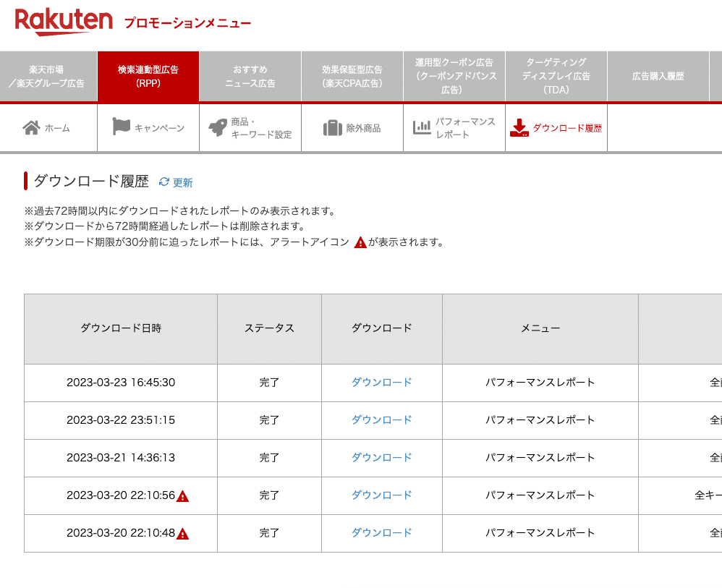Click the ダウンロード column header
This screenshot has width=722, height=588.
(x=382, y=328)
